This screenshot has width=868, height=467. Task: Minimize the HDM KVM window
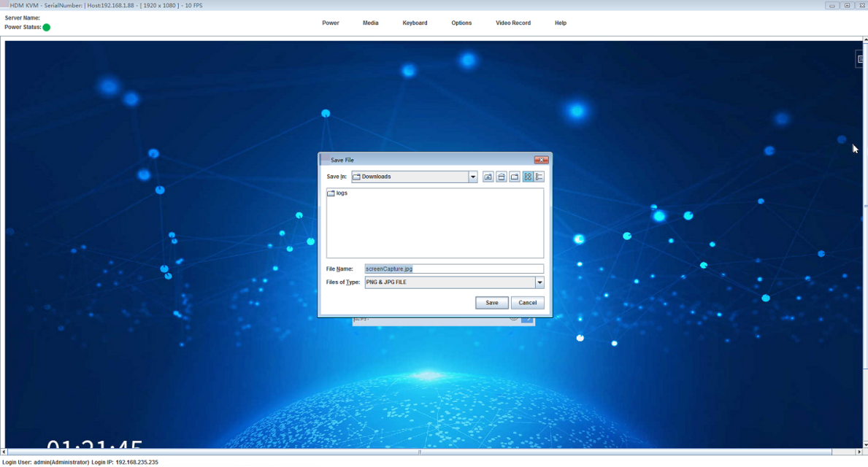click(x=831, y=5)
